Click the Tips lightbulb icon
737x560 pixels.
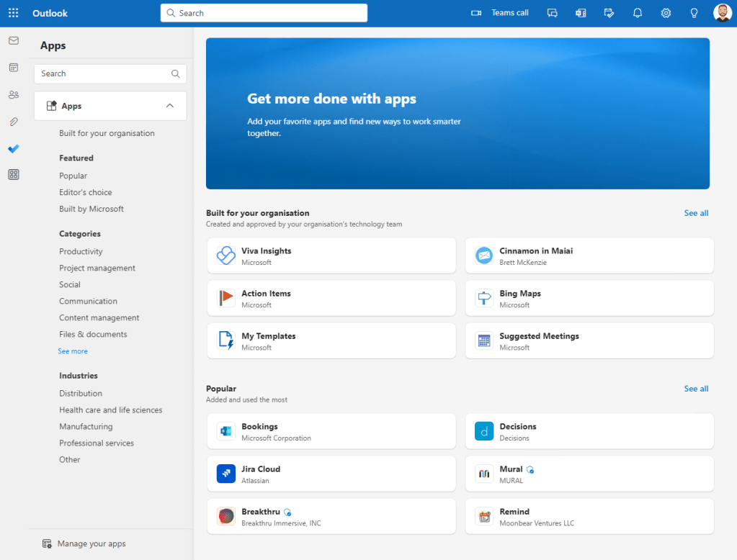tap(694, 13)
